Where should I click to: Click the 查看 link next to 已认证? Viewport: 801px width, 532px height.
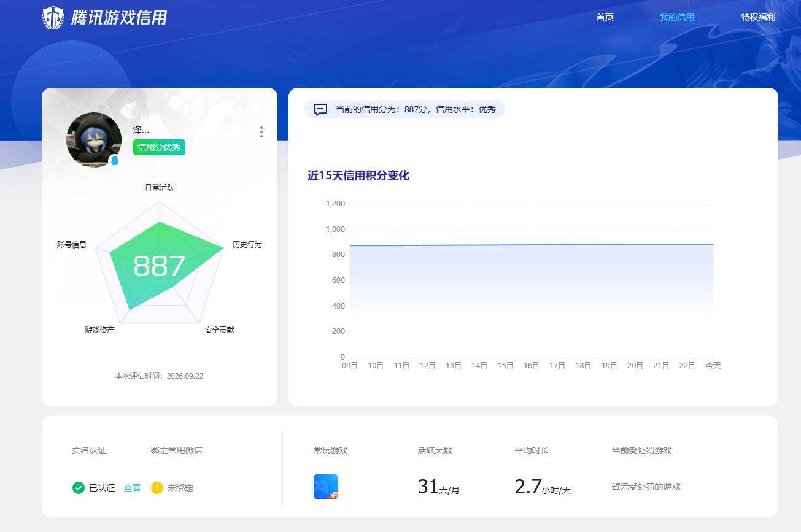click(x=132, y=488)
